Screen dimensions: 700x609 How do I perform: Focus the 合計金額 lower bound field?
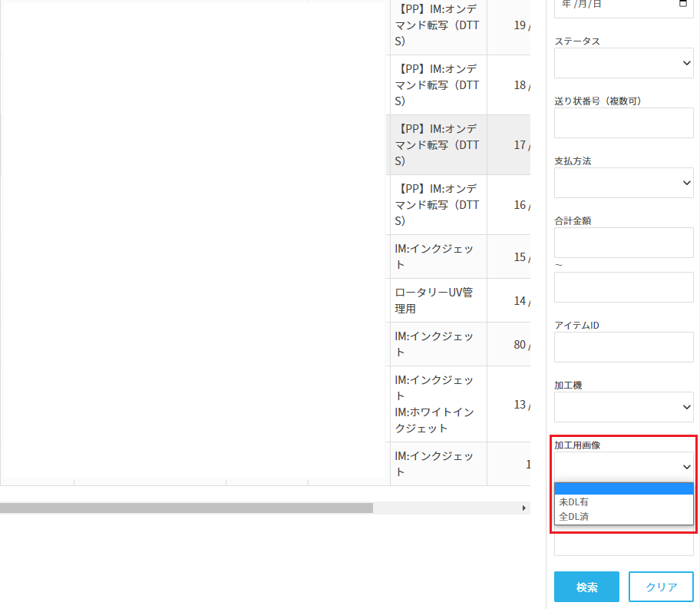pos(623,243)
